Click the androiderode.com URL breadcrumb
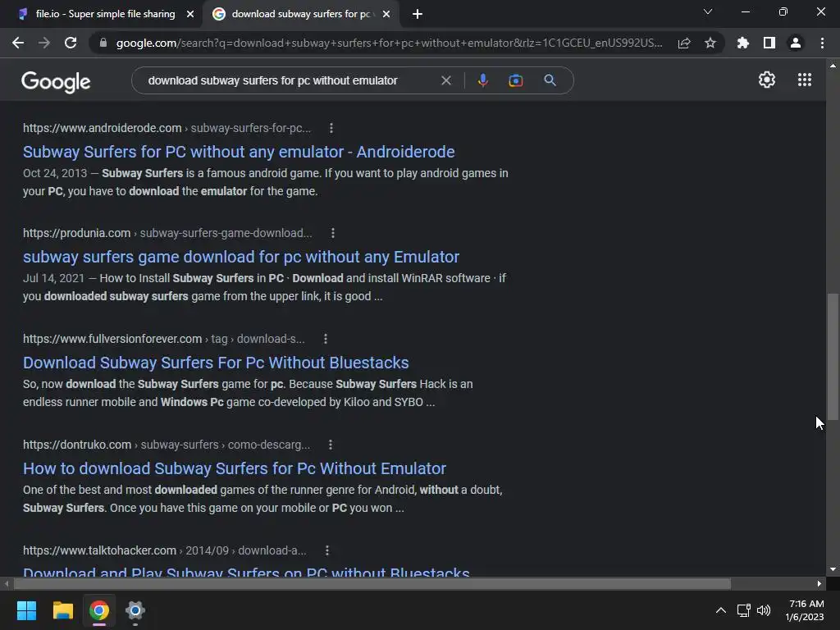840x630 pixels. coord(167,128)
